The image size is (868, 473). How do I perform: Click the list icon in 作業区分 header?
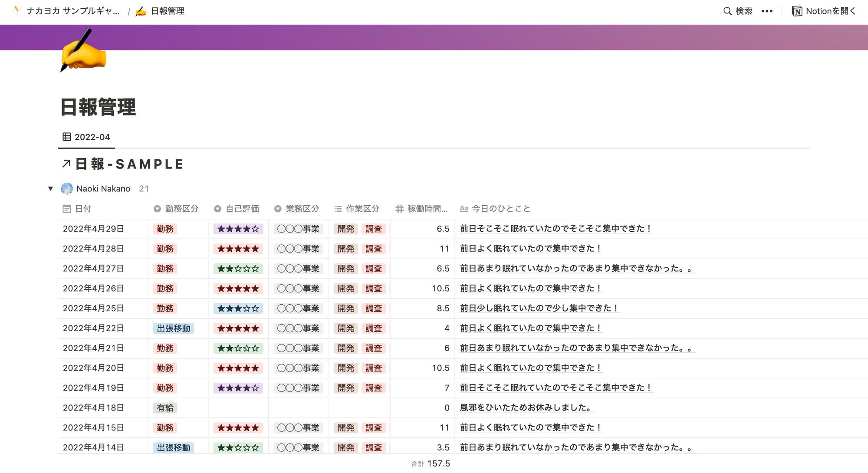[338, 209]
